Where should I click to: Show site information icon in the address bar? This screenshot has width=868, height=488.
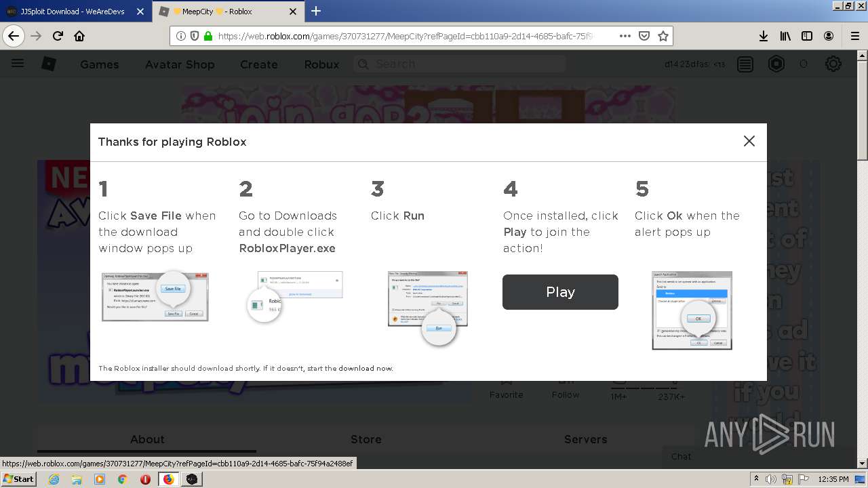pyautogui.click(x=181, y=36)
